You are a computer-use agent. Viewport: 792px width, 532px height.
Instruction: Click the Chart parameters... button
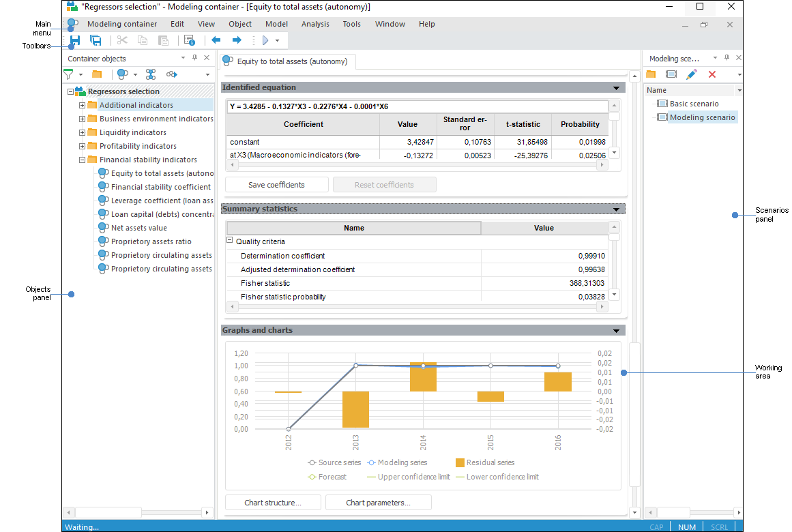[378, 503]
